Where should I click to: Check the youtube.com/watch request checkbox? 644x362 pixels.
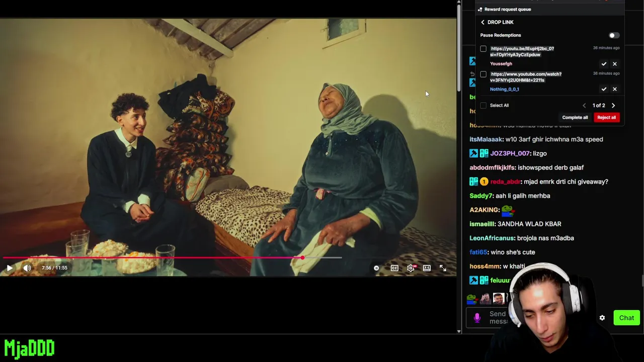tap(484, 74)
